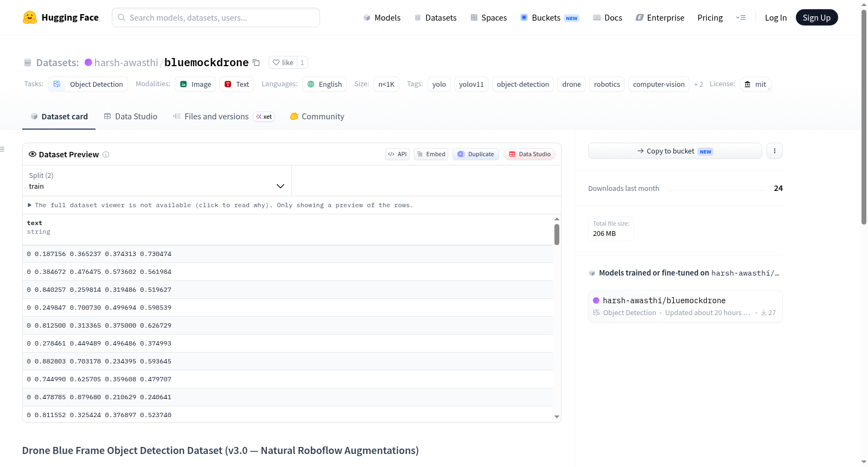Click the like count number
868x467 pixels.
coord(302,62)
